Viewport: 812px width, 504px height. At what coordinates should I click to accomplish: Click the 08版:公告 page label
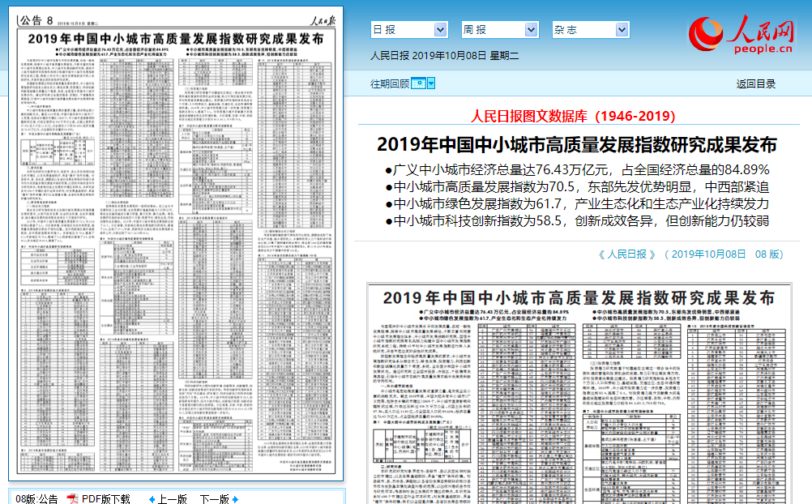point(36,499)
